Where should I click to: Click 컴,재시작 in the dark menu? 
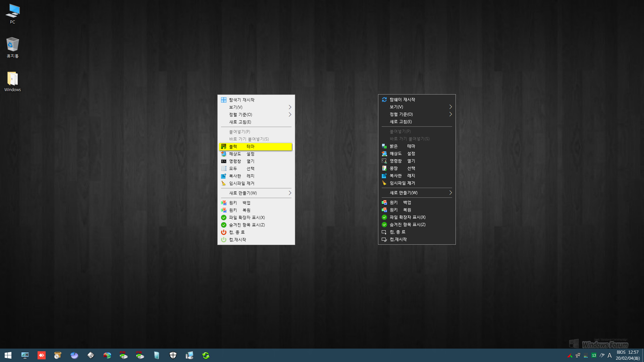(417, 239)
